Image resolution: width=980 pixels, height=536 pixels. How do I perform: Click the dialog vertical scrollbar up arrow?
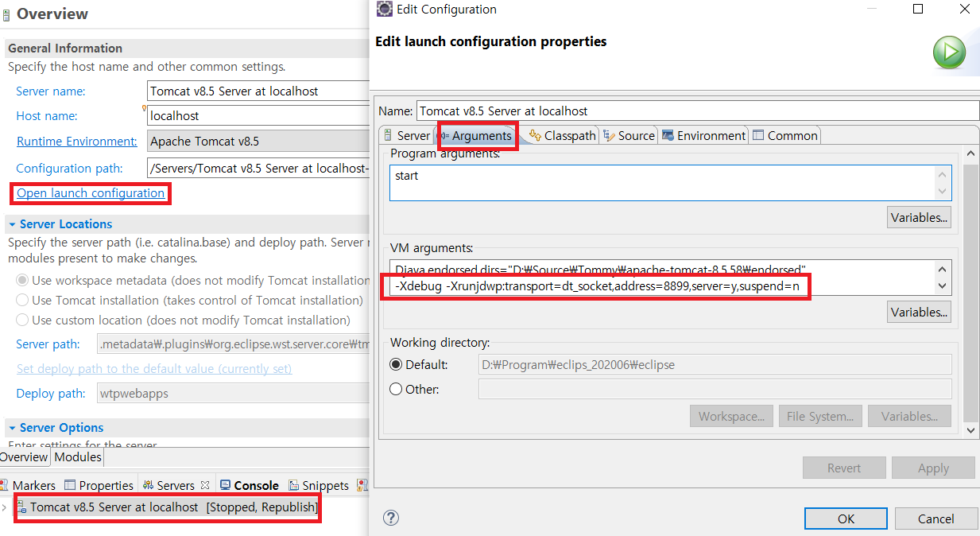(x=971, y=153)
